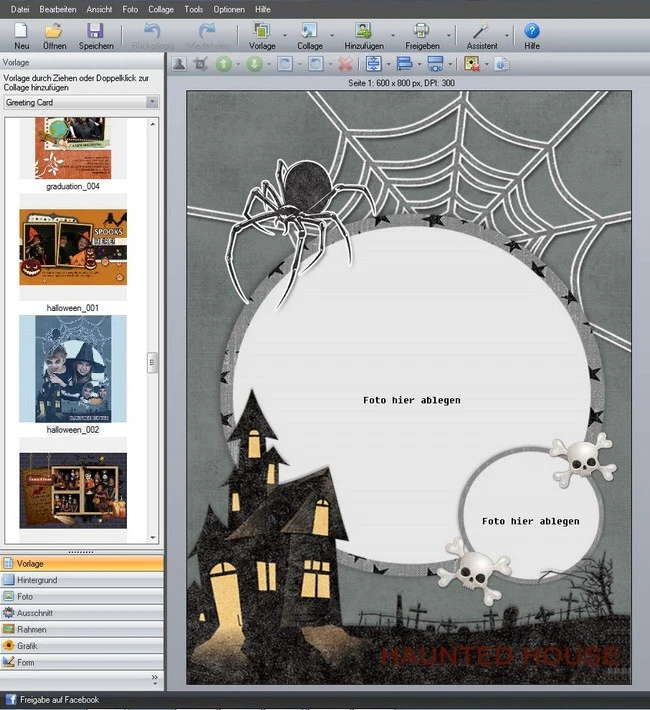Switch to the Hintergrund panel tab
Viewport: 650px width, 710px height.
[82, 580]
